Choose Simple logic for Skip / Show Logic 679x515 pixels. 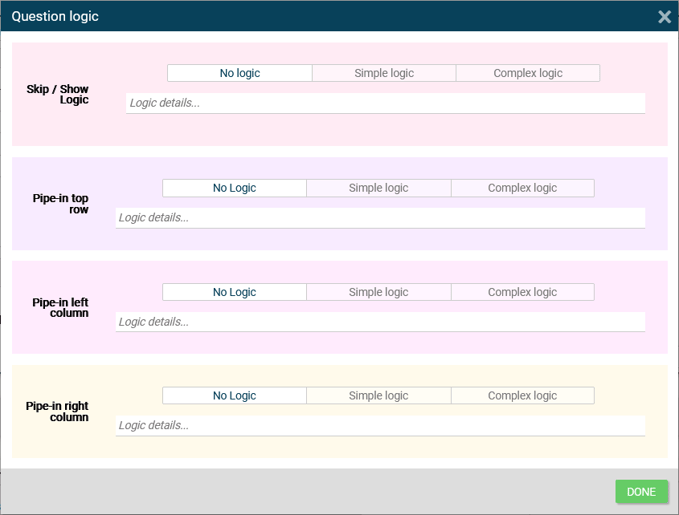click(384, 73)
